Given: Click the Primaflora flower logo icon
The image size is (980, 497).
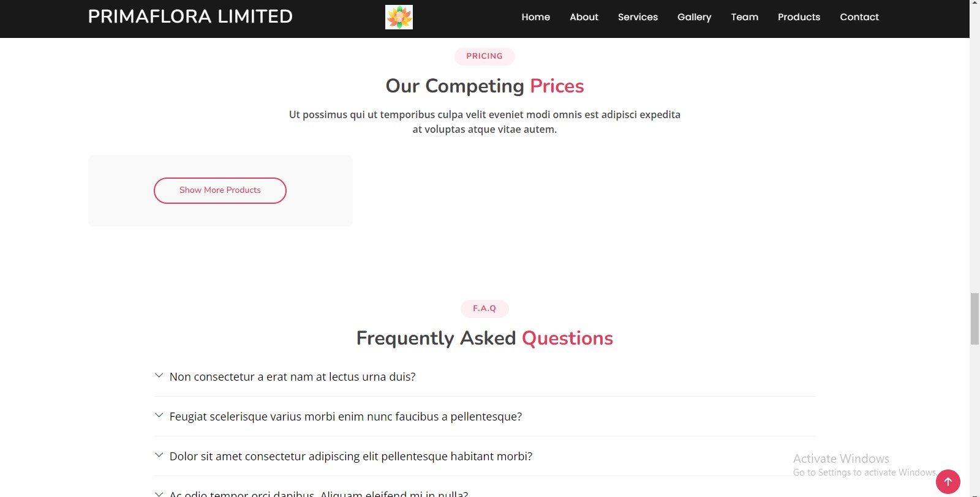Looking at the screenshot, I should 399,17.
